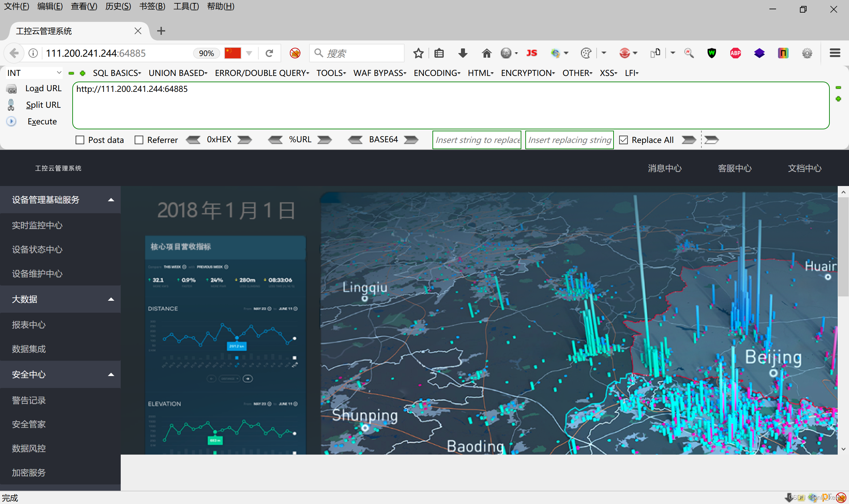The width and height of the screenshot is (849, 504).
Task: Open the INT type dropdown
Action: click(x=34, y=73)
